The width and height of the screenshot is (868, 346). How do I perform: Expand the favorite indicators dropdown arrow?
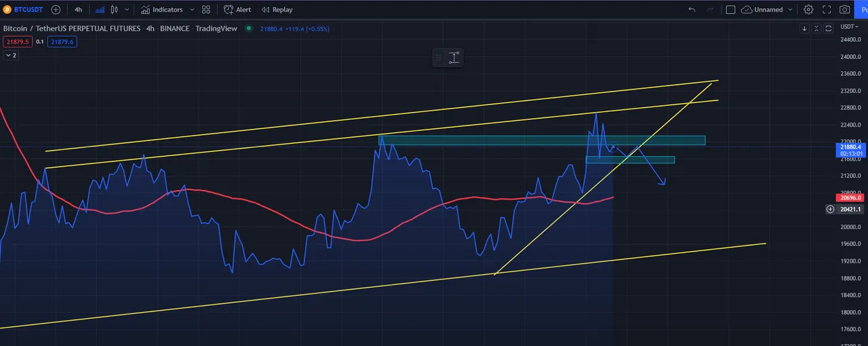(193, 9)
